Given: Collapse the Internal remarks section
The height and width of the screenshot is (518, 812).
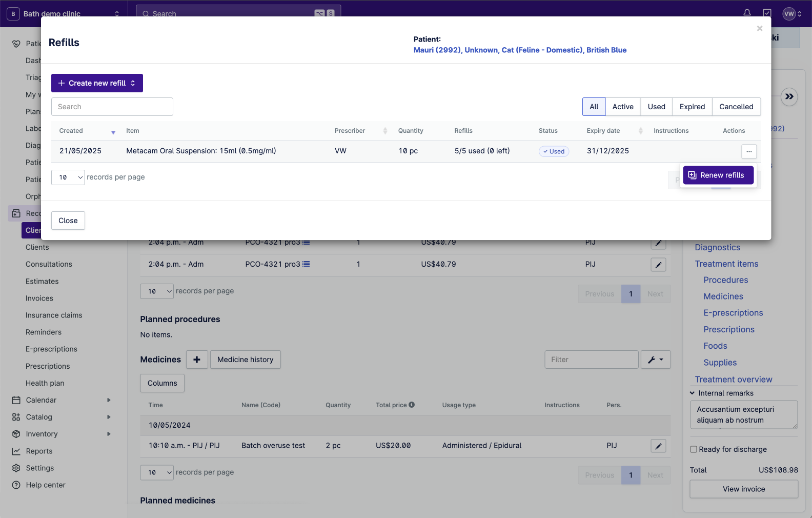Looking at the screenshot, I should tap(692, 393).
